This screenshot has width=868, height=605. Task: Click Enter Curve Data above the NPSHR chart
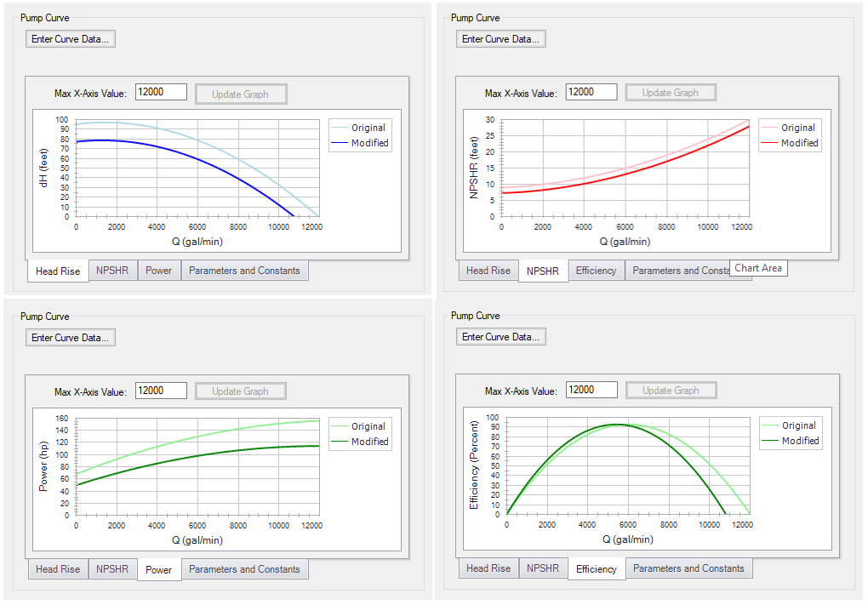click(500, 39)
